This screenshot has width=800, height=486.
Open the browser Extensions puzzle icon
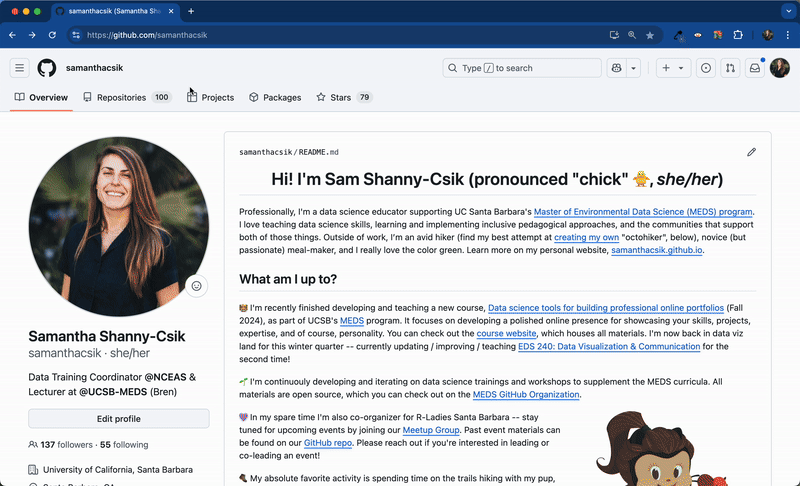pos(738,35)
